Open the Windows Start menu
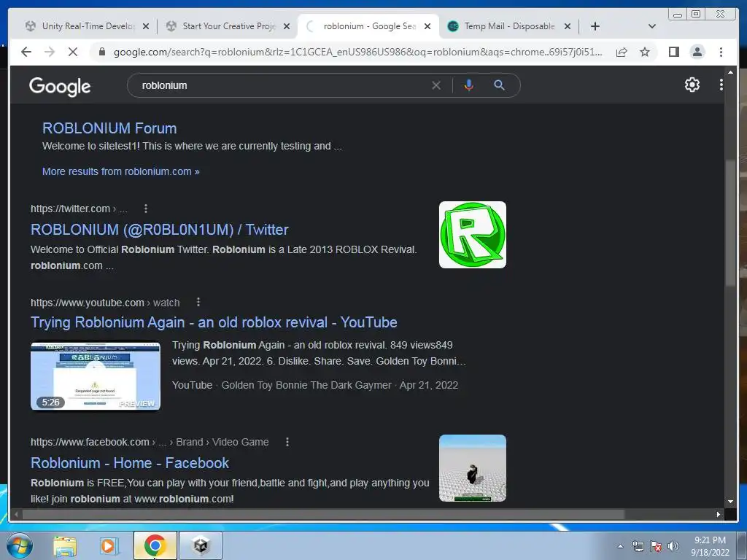 coord(20,545)
